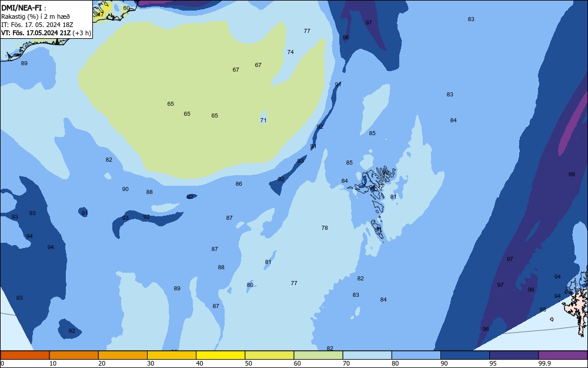Click the humidity value 99 on the map

pyautogui.click(x=572, y=174)
